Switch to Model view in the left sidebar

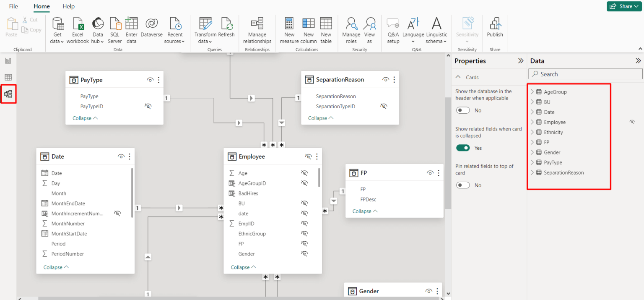[8, 94]
